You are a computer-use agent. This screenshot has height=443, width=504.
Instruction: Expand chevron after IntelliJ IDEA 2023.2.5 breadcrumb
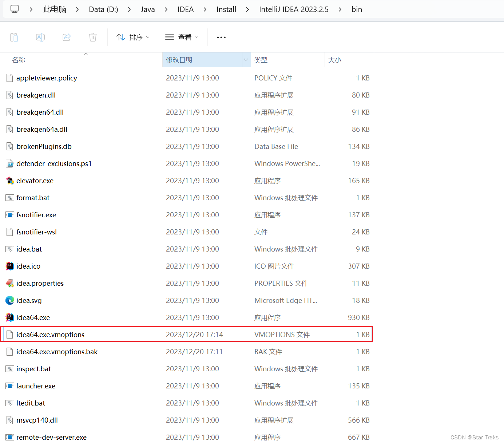[340, 9]
